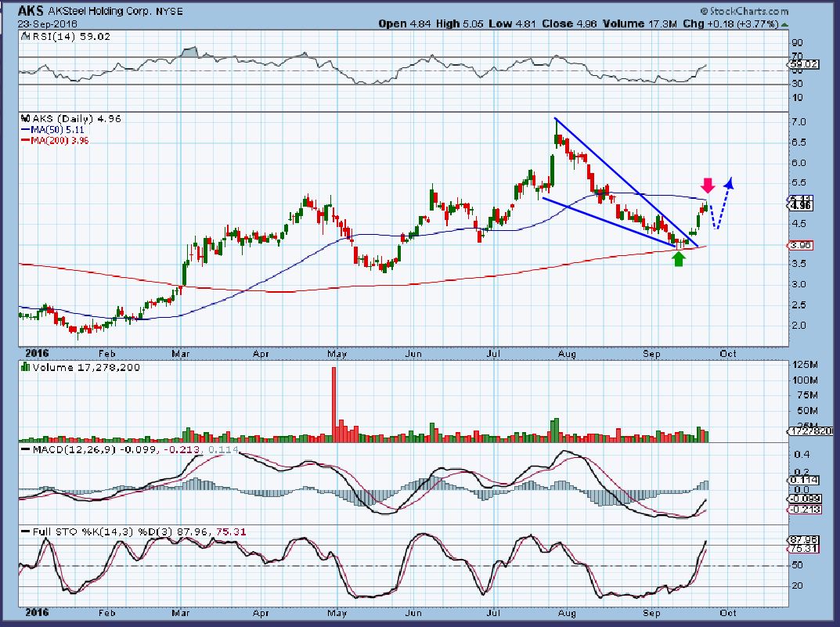Click the 75.31 stochastic %D axis tag
The image size is (840, 627).
point(803,549)
